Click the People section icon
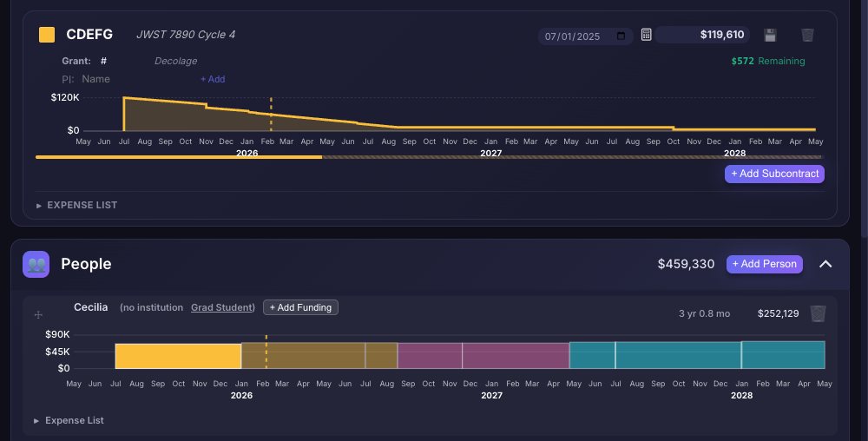868x441 pixels. [36, 264]
